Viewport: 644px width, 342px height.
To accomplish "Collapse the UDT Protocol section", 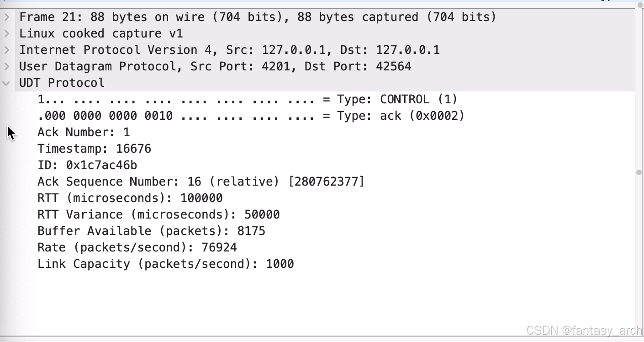I will [6, 83].
